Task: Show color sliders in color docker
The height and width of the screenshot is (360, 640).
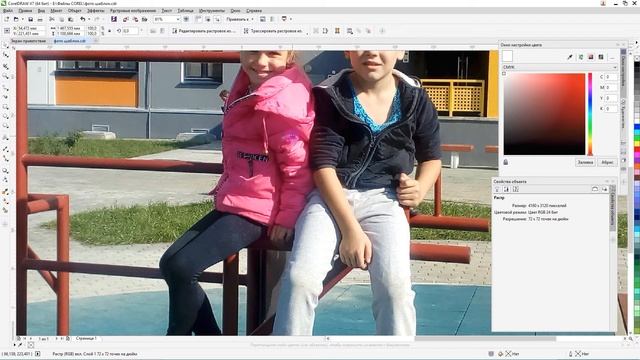Action: pos(581,57)
